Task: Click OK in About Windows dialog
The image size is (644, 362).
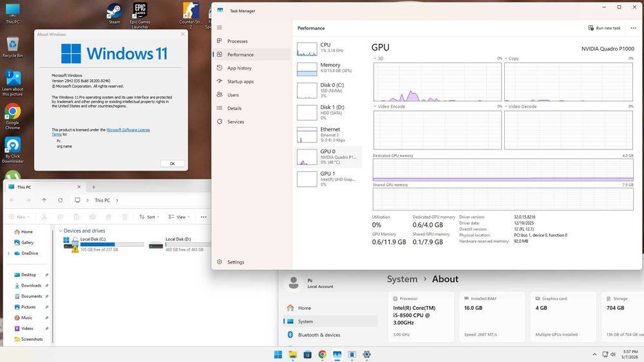Action: (x=172, y=164)
